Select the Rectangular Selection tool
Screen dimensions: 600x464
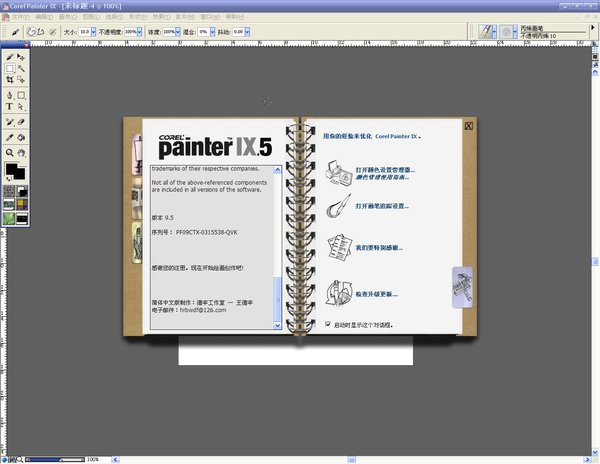(x=10, y=68)
